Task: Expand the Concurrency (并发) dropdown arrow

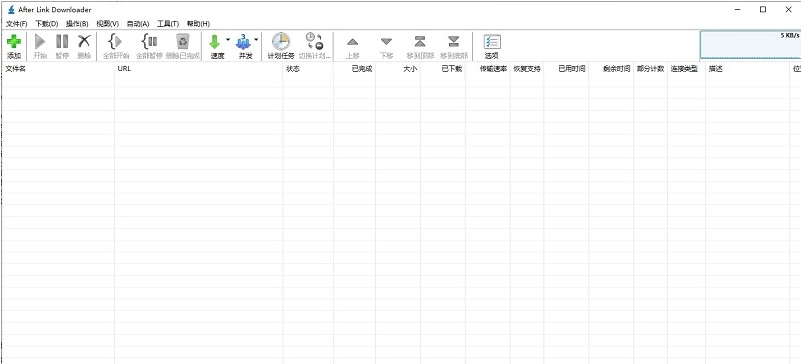Action: coord(256,39)
